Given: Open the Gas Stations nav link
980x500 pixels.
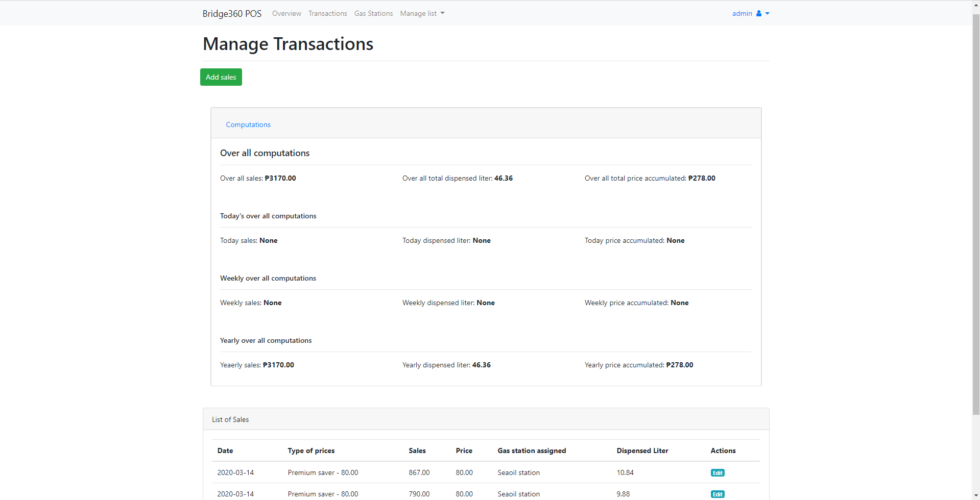Looking at the screenshot, I should tap(373, 14).
